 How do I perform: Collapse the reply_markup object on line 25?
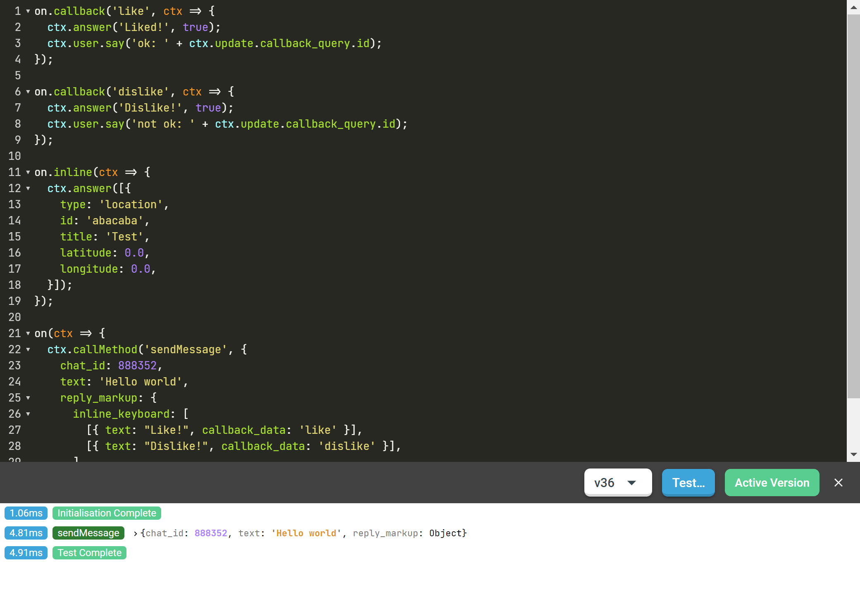[x=28, y=398]
